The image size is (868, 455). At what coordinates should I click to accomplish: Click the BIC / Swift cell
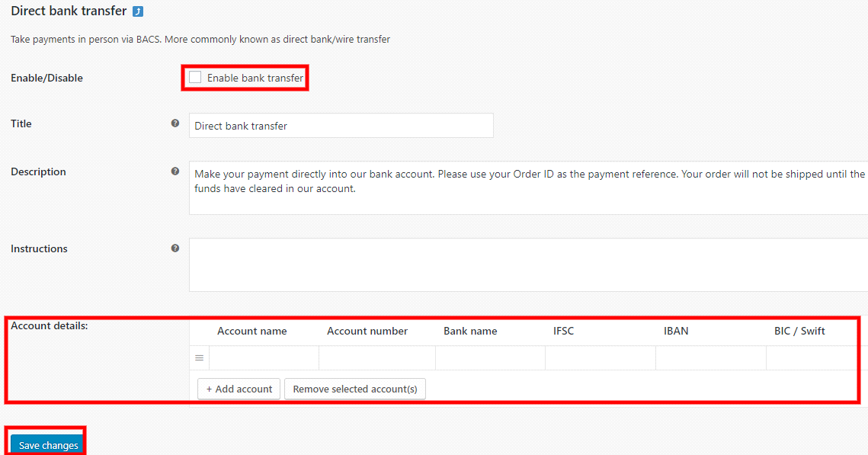[x=812, y=357]
